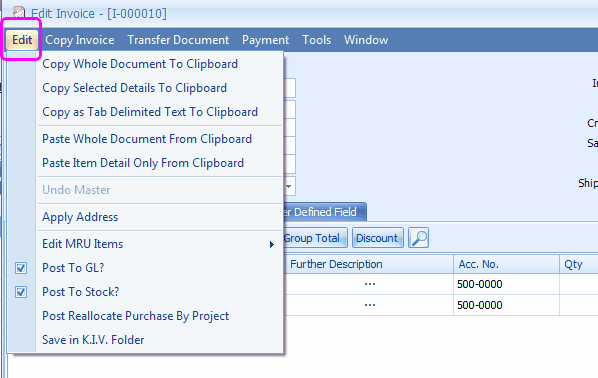Open the Tools menu

click(x=317, y=40)
